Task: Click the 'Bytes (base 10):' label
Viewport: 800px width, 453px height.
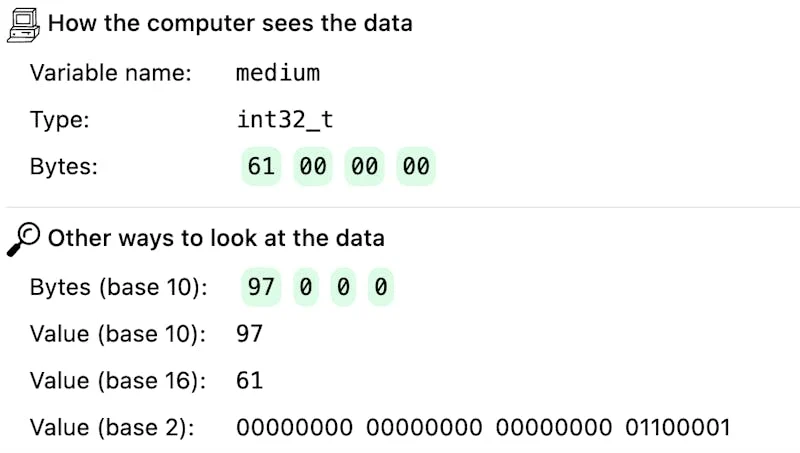Action: tap(118, 287)
